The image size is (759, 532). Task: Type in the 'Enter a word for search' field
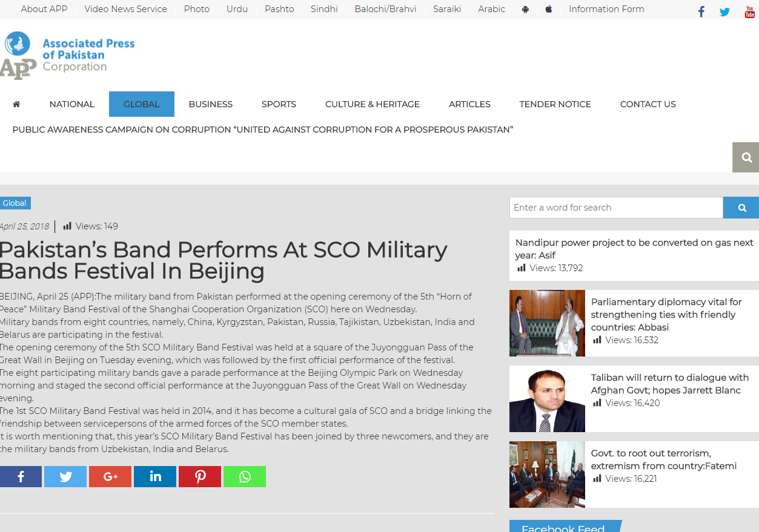[616, 208]
